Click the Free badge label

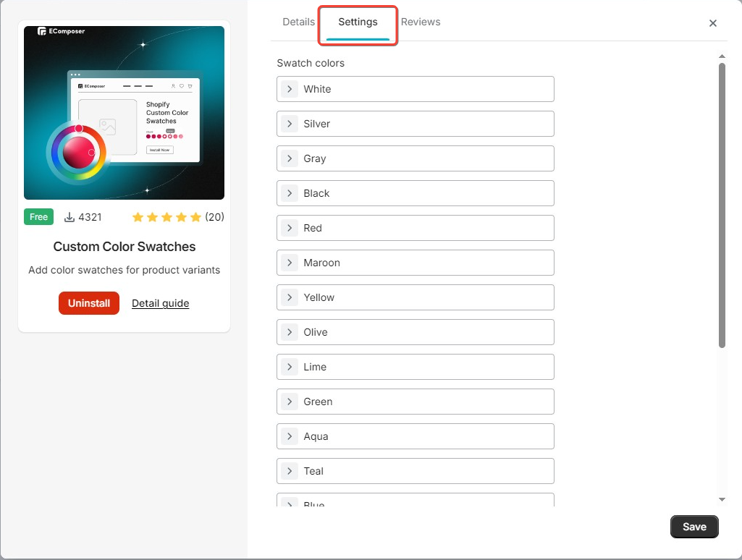[x=38, y=217]
